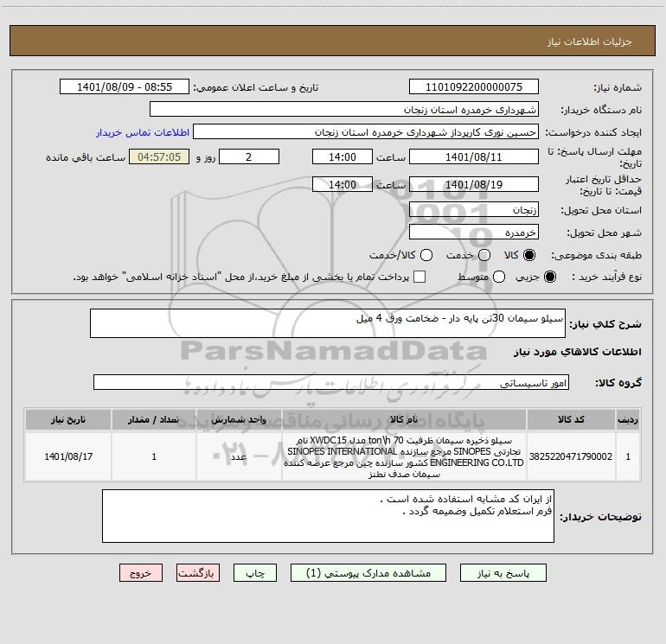Viewport: 666px width, 644px height.
Task: Open مشاهده مدارک پیوستی (1) button
Action: point(368,573)
